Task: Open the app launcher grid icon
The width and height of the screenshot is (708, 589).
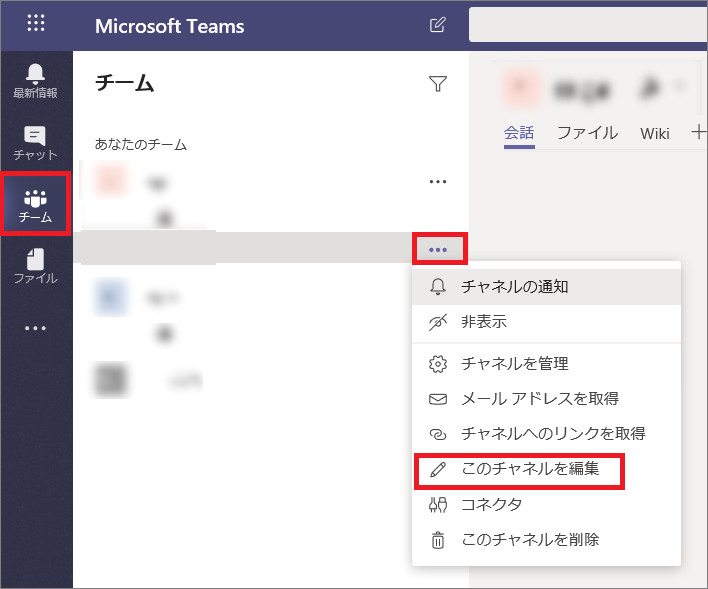Action: [36, 23]
